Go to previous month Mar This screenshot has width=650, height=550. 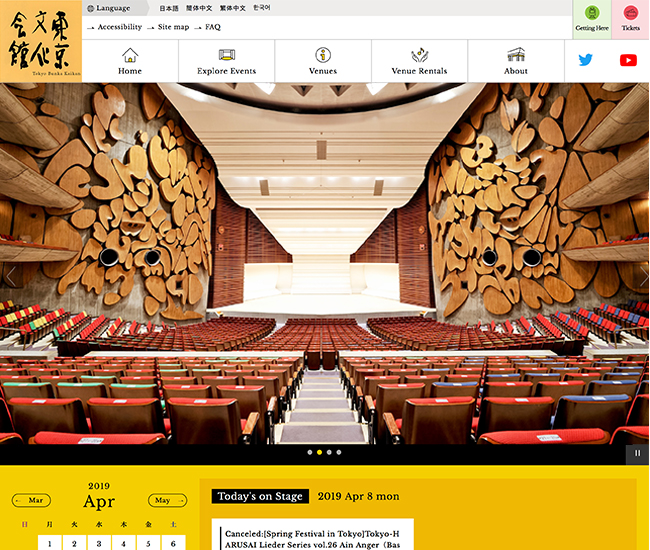point(32,500)
